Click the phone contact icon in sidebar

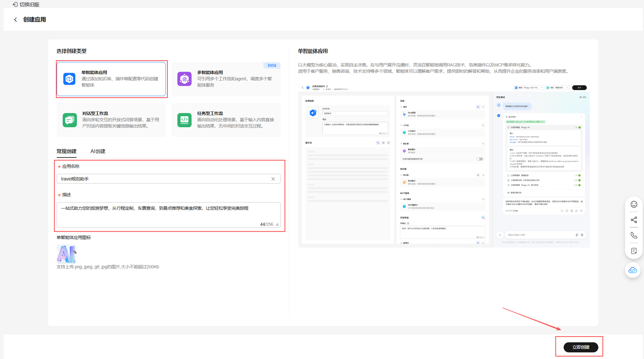[x=634, y=235]
